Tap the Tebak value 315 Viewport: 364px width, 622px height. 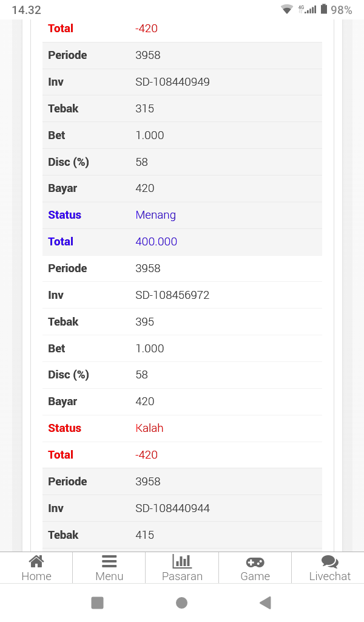coord(144,109)
